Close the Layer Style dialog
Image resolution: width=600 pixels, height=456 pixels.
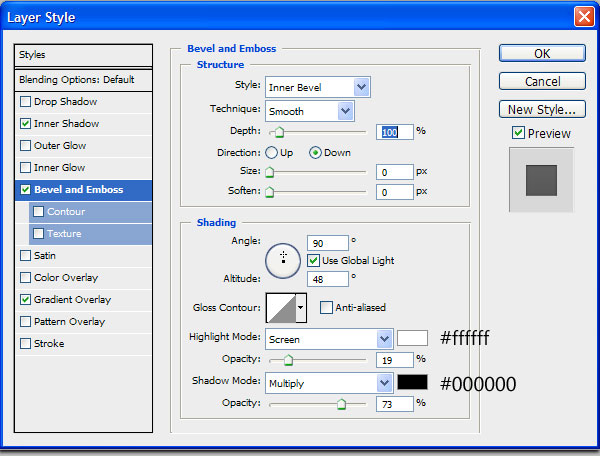coord(584,17)
